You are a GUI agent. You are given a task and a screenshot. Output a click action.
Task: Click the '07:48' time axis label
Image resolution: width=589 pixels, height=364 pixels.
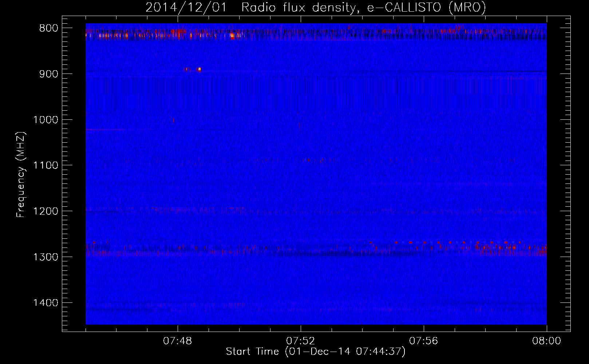pos(178,341)
